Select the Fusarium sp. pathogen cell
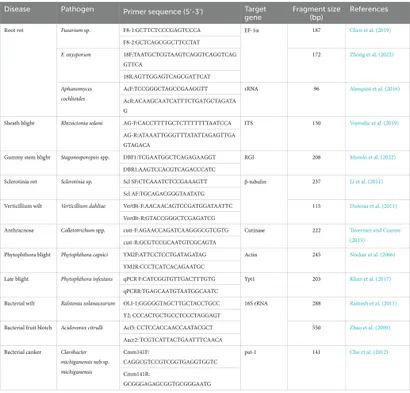This screenshot has height=393, width=410. click(75, 30)
